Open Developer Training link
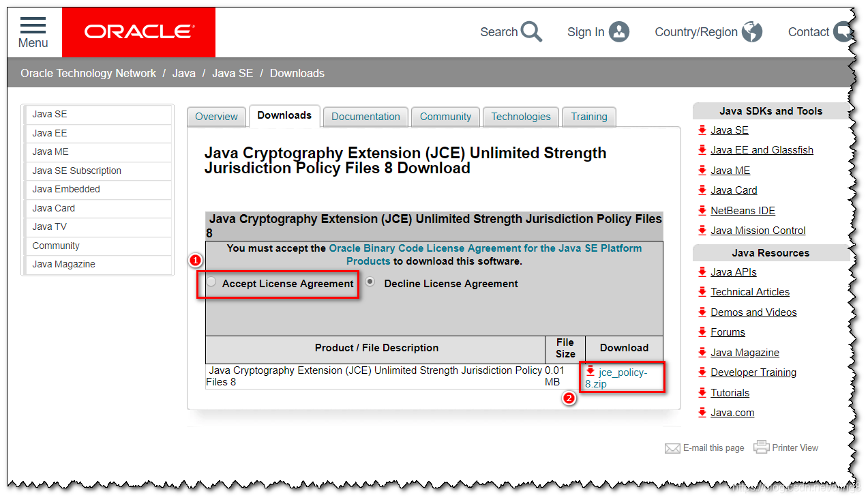 click(x=753, y=372)
